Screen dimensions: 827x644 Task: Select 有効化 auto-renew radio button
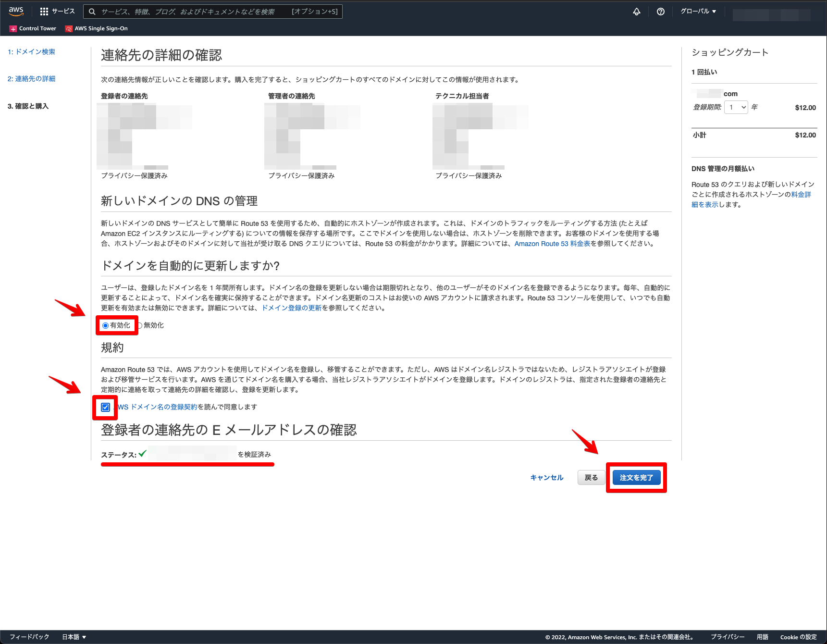point(105,325)
